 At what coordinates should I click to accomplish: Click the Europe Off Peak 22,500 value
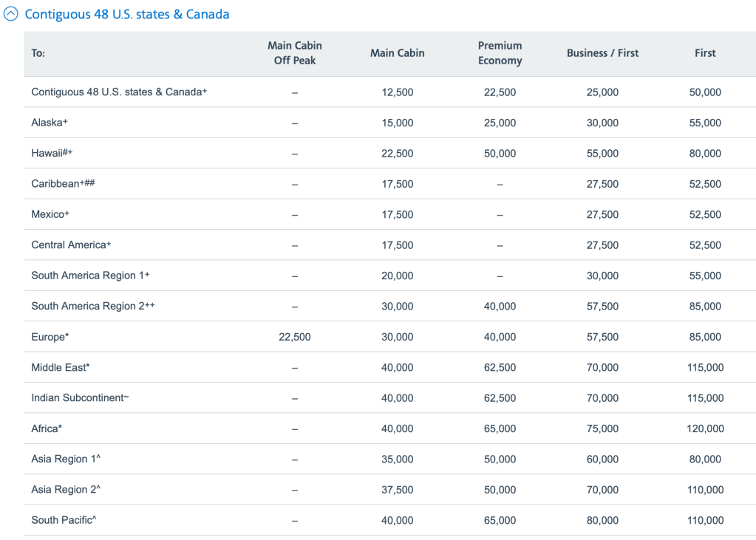click(x=294, y=337)
